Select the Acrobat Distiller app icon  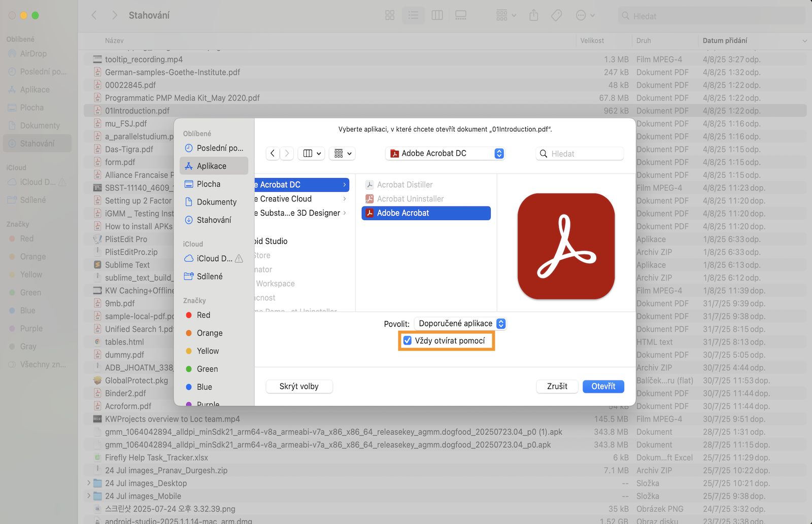pos(370,184)
